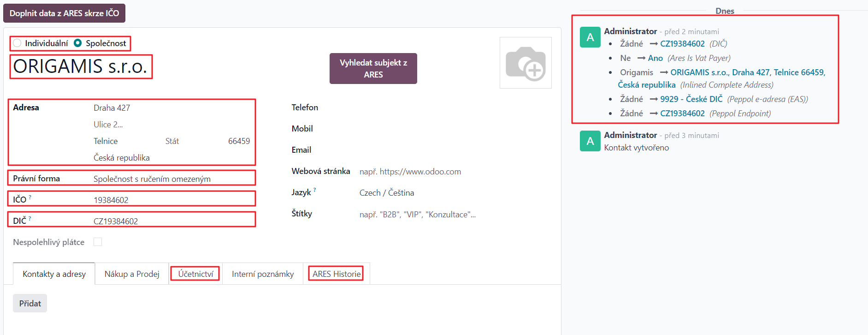Click the Webová stránka input field
The image size is (868, 335).
click(455, 172)
